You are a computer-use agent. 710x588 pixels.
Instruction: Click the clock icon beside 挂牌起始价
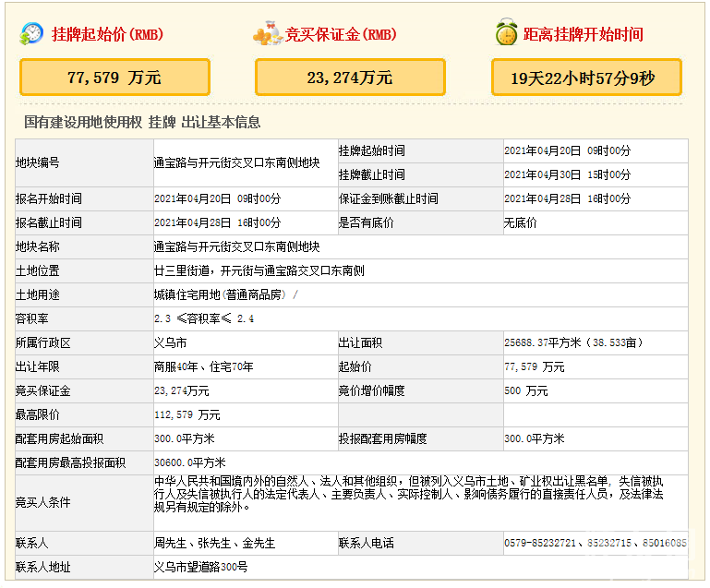[x=30, y=34]
